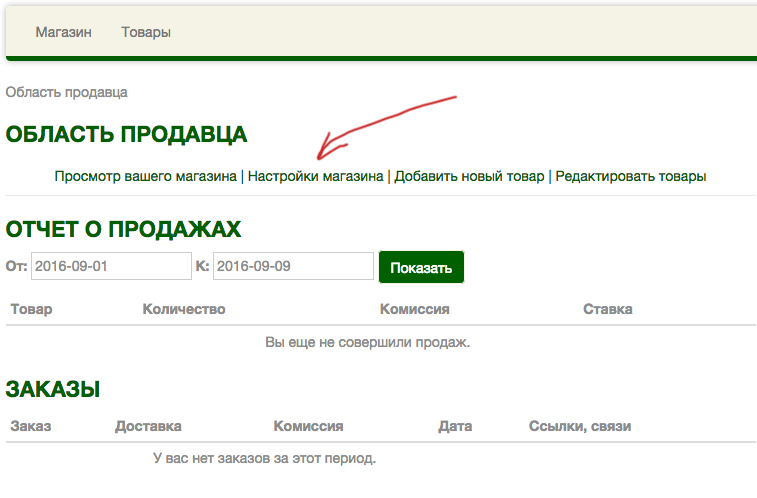Screen dimensions: 757x498
Task: Click the Доставка column header
Action: pos(148,426)
